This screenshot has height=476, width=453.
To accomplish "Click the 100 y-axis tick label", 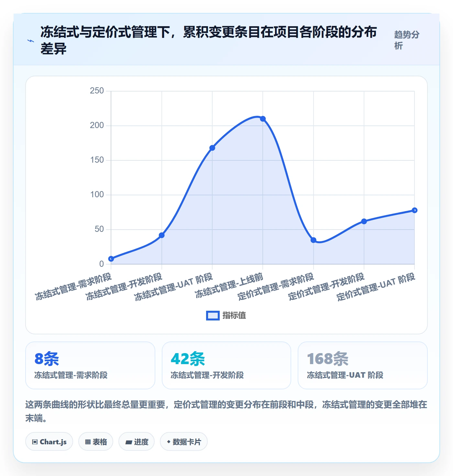I will click(x=97, y=195).
